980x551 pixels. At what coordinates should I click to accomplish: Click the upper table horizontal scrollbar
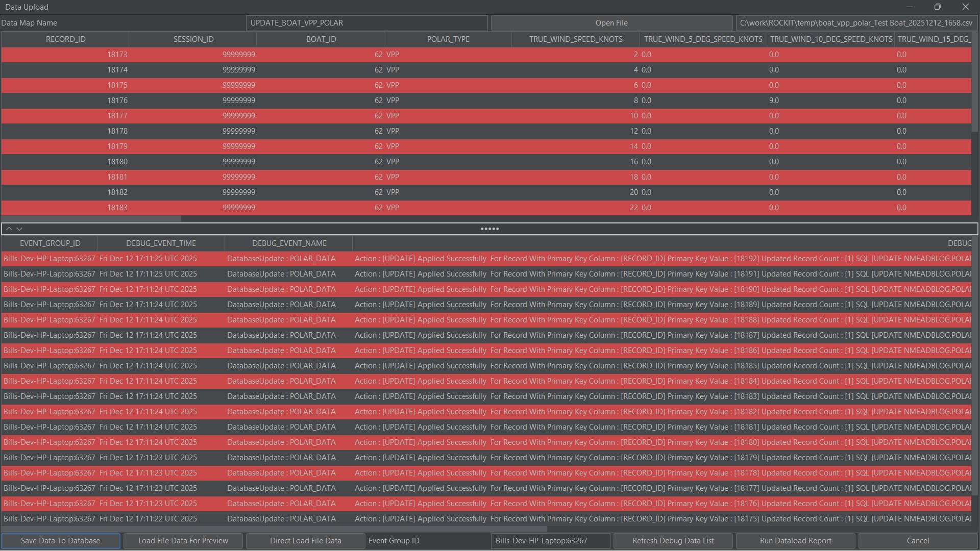[x=92, y=218]
